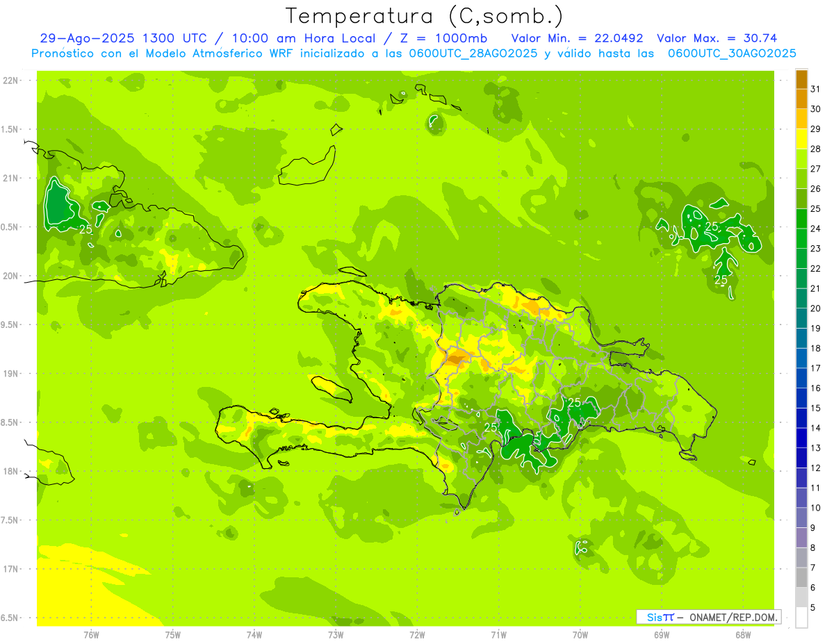Click the "70W" longitude axis label
The width and height of the screenshot is (834, 644).
[580, 634]
